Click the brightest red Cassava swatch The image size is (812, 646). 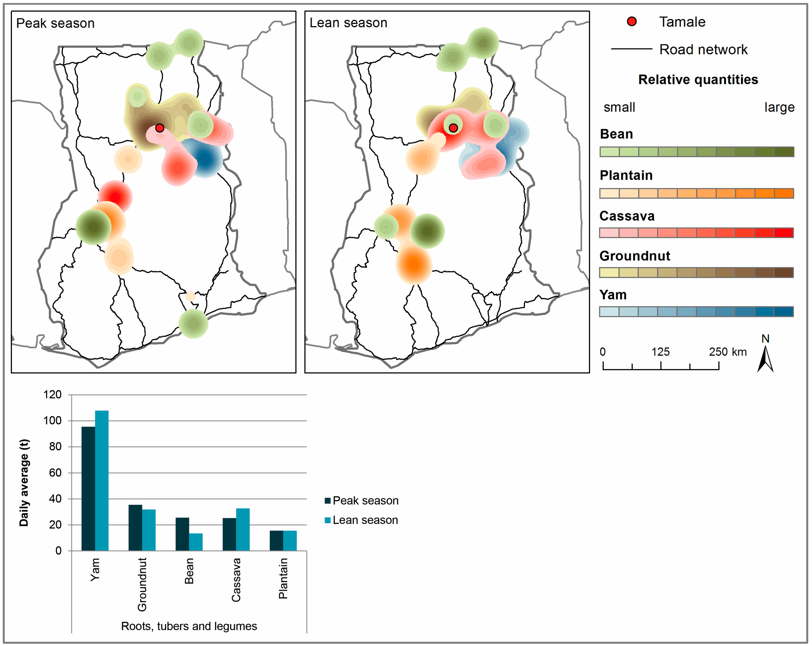point(784,233)
